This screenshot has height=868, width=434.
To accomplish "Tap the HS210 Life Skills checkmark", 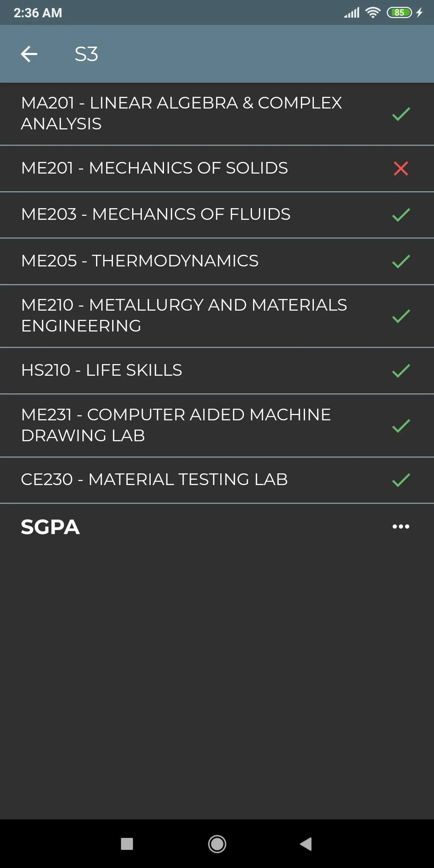I will [401, 371].
